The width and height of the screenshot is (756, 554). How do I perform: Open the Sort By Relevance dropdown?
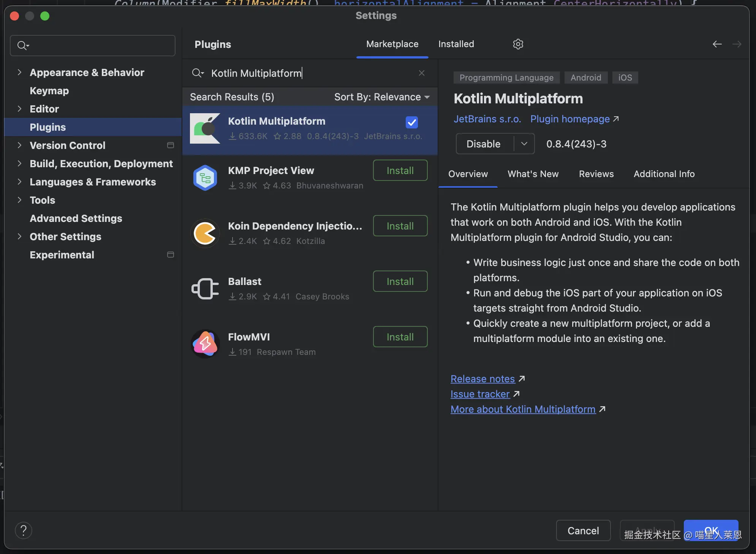point(382,97)
